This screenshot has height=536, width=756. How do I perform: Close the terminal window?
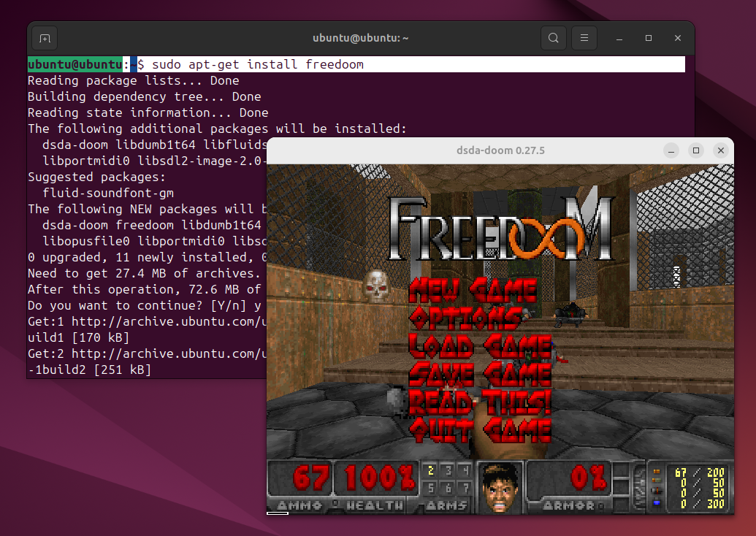677,38
